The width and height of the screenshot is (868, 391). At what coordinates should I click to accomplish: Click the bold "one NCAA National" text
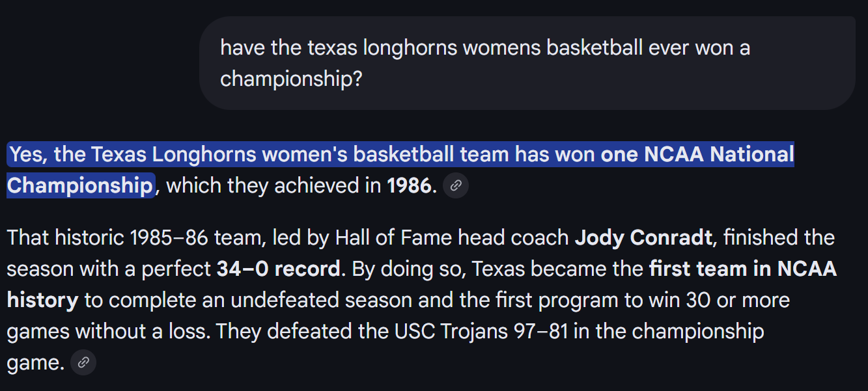point(697,155)
